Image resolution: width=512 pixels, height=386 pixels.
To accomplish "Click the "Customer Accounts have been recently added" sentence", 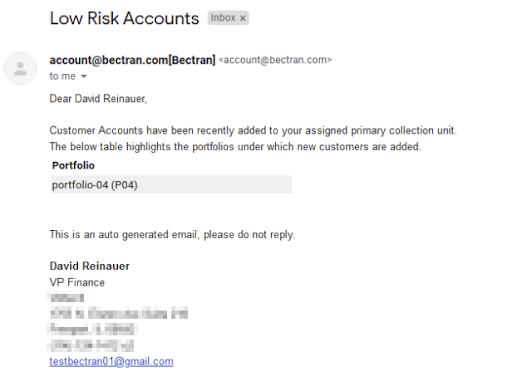I will 253,130.
